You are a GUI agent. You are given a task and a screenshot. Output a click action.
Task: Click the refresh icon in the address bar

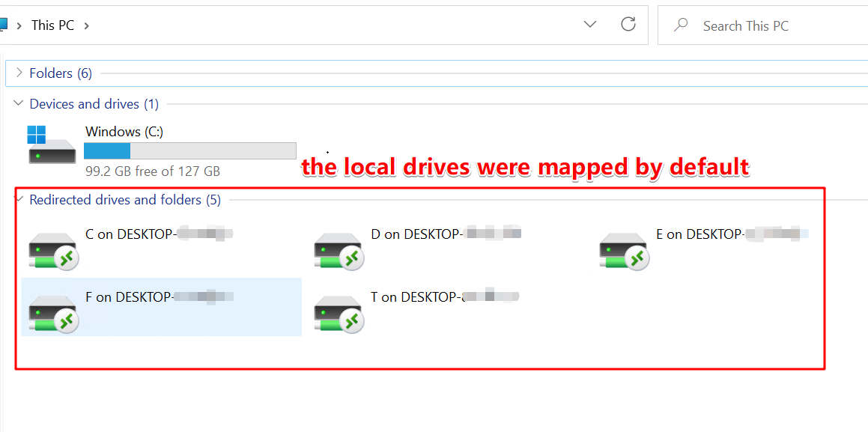click(628, 24)
